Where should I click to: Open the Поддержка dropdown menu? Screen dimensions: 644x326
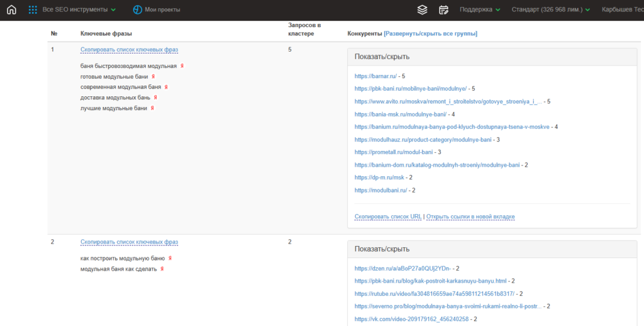(480, 9)
